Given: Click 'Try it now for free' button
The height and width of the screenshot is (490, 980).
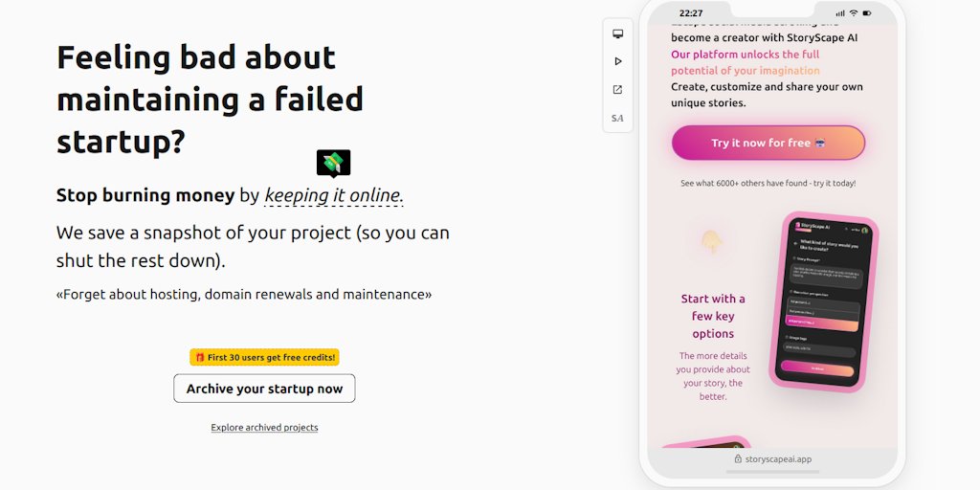Looking at the screenshot, I should pyautogui.click(x=768, y=143).
